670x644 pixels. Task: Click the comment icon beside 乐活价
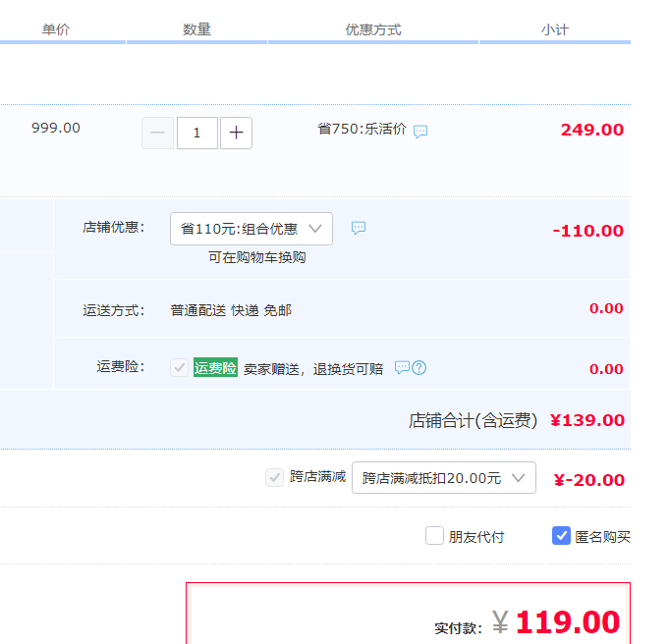click(x=420, y=132)
